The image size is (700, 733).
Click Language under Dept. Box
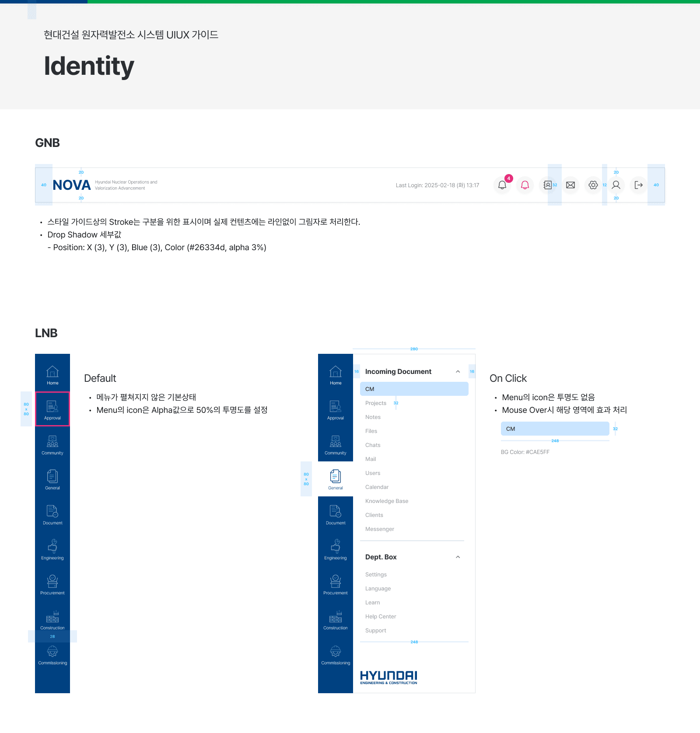(378, 589)
